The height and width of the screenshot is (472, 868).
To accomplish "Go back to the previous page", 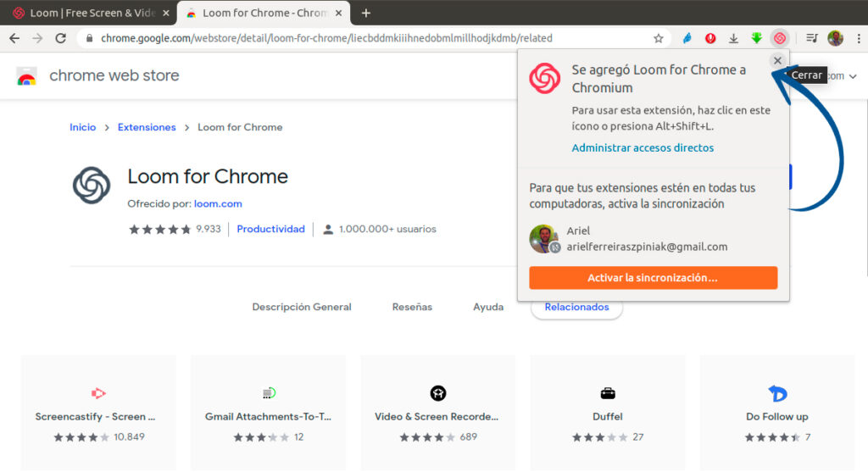I will pyautogui.click(x=14, y=38).
